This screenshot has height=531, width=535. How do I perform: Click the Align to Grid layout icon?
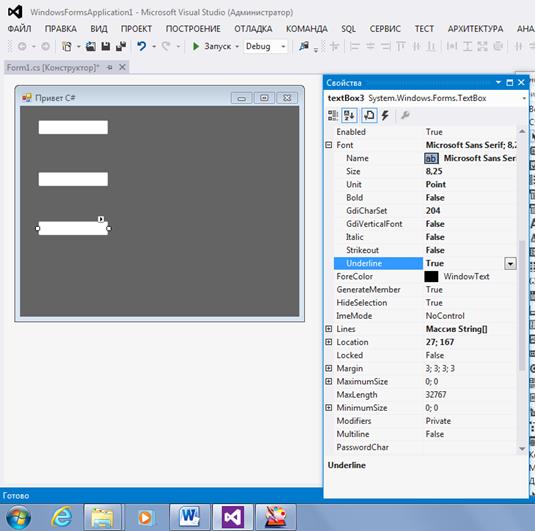coord(334,46)
